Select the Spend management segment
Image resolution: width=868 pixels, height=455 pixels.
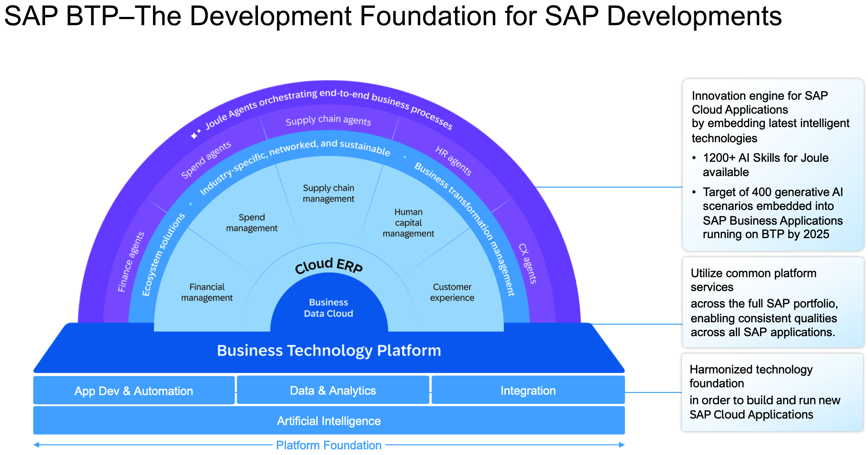point(252,223)
